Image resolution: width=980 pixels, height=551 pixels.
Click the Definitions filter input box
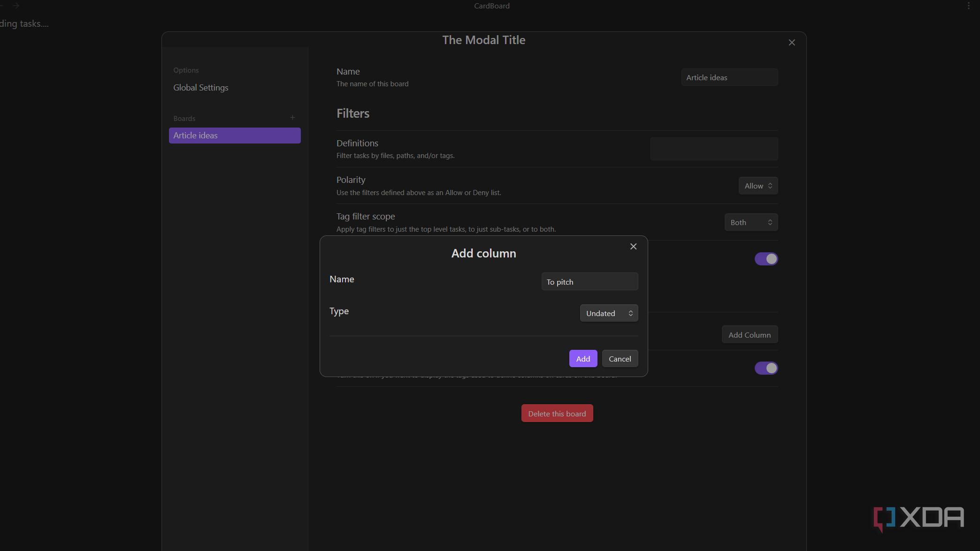pos(714,149)
